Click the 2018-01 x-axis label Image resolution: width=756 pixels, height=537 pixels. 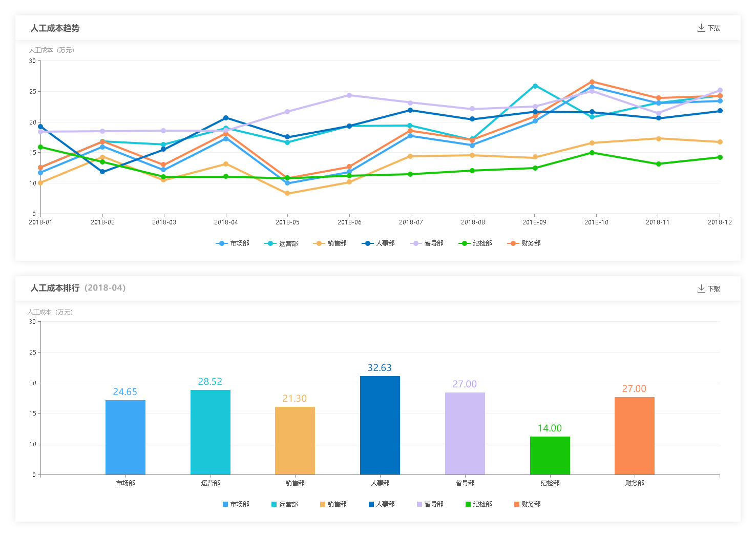pyautogui.click(x=40, y=222)
